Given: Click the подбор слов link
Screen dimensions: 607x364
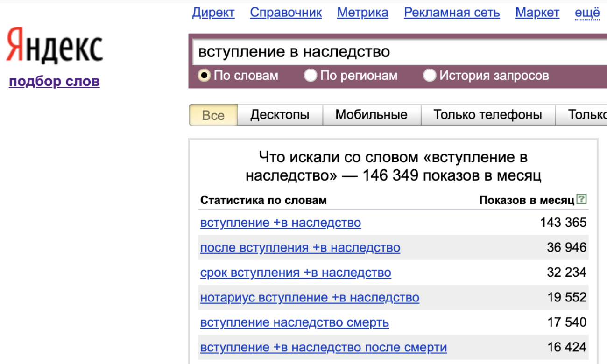Looking at the screenshot, I should tap(54, 81).
